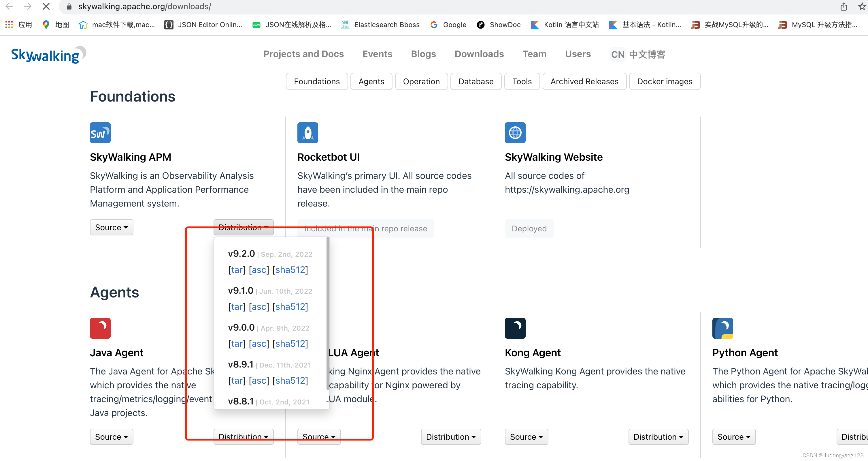This screenshot has height=461, width=868.
Task: Open v8.9.1 sha512 checksum link
Action: [x=290, y=381]
